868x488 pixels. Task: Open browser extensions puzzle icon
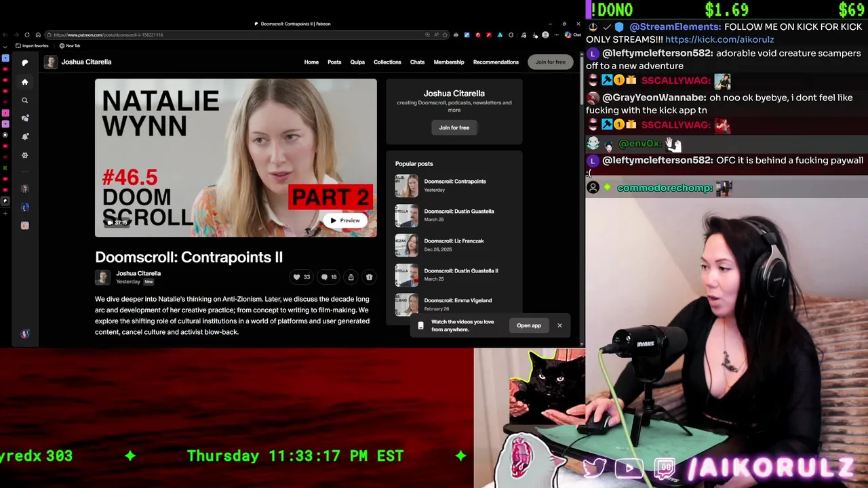tap(511, 35)
